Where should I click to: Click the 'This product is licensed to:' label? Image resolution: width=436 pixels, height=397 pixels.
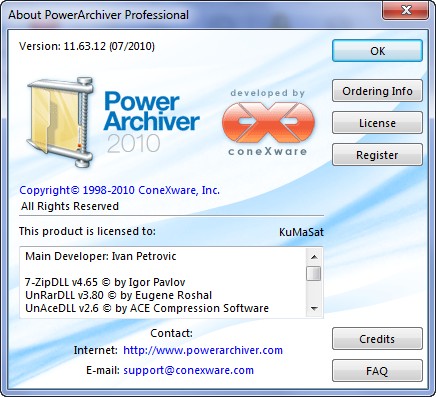tap(87, 231)
